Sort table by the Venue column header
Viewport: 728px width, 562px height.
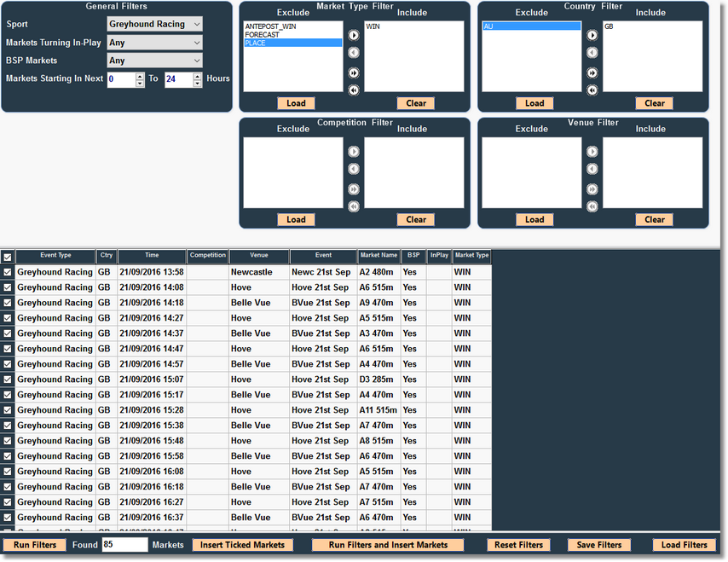coord(259,256)
